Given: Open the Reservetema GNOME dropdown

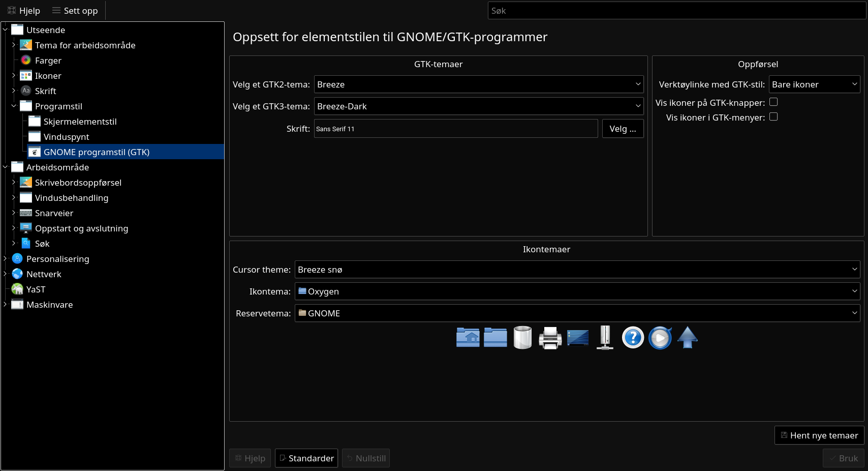Looking at the screenshot, I should pos(577,313).
